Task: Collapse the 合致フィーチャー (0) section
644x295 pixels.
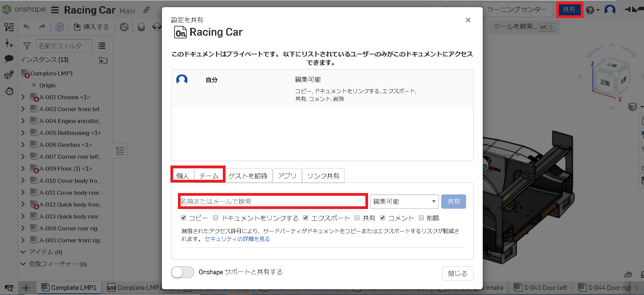Action: 23,264
